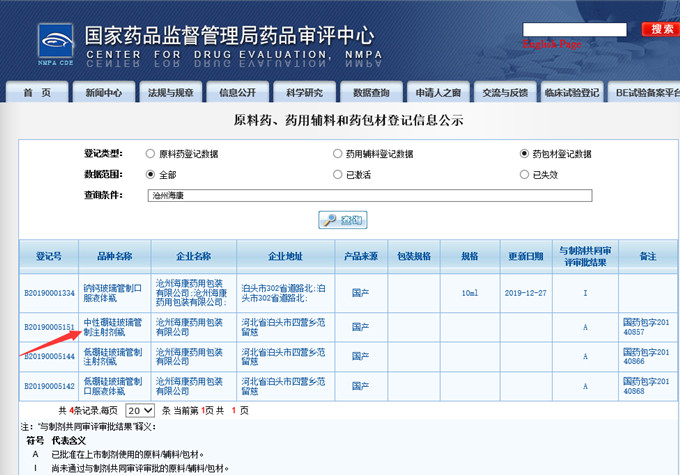The image size is (680, 475).
Task: Open registration number B20190001334 link
Action: pyautogui.click(x=49, y=293)
